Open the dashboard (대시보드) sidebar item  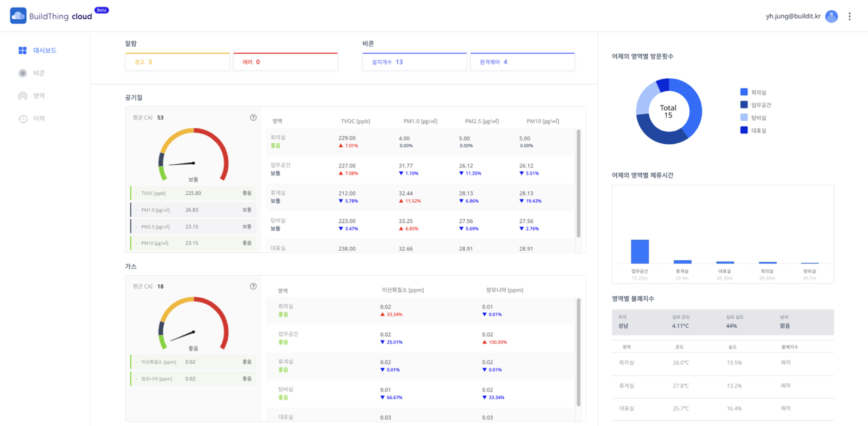37,50
